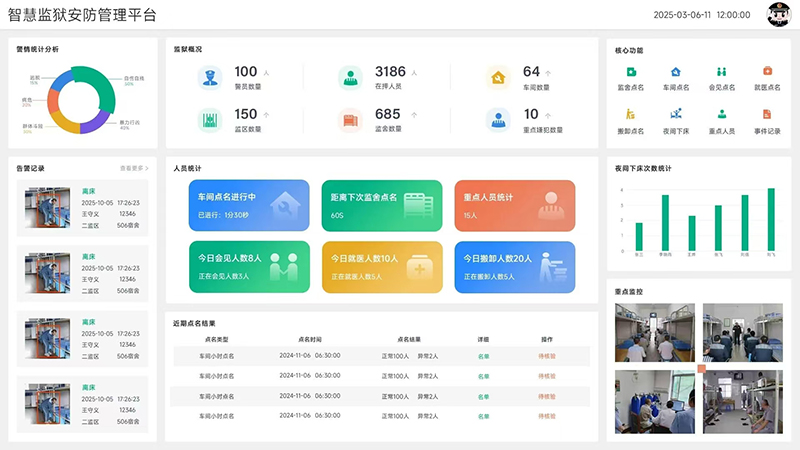
Task: Click the police officer icon beside 警员数量
Action: click(x=210, y=77)
